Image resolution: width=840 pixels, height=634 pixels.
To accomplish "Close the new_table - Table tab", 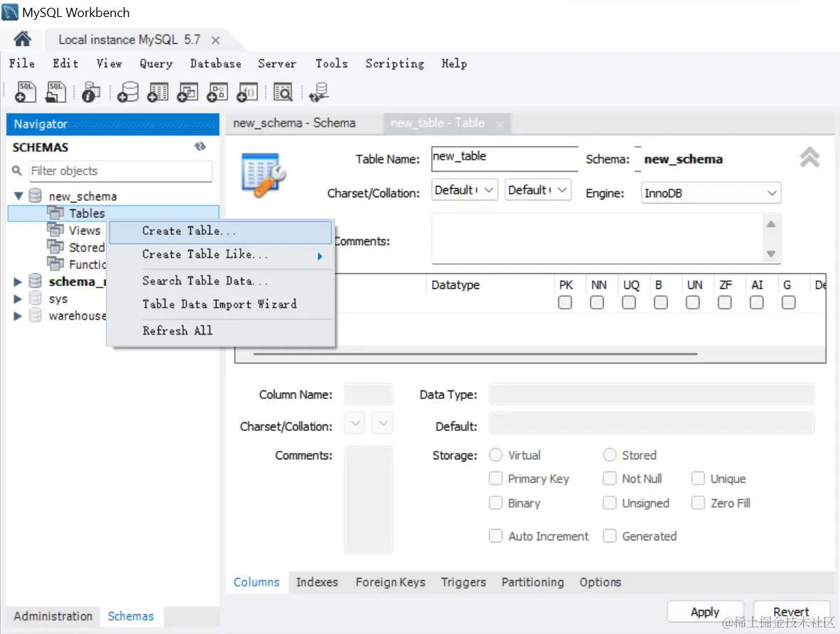I will tap(500, 124).
